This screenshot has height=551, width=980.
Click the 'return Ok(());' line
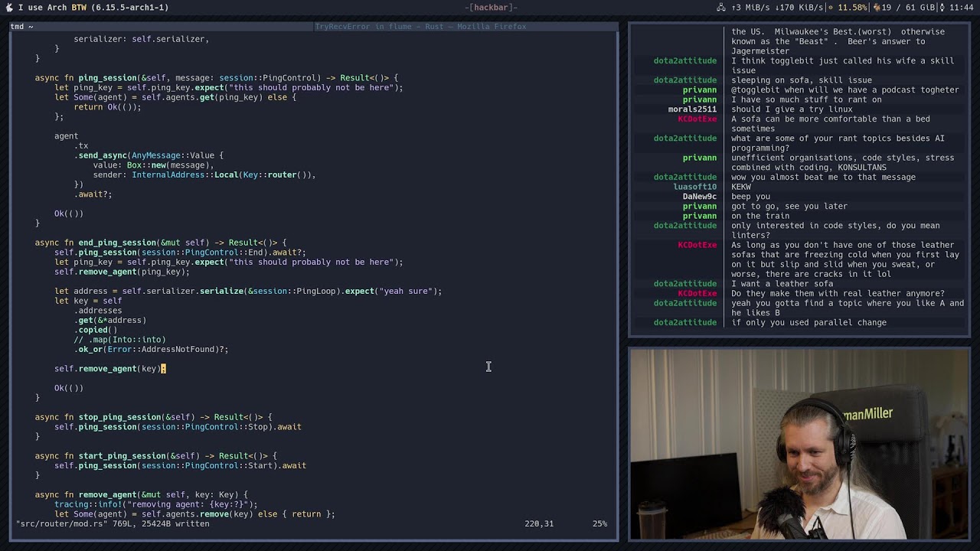click(x=107, y=107)
